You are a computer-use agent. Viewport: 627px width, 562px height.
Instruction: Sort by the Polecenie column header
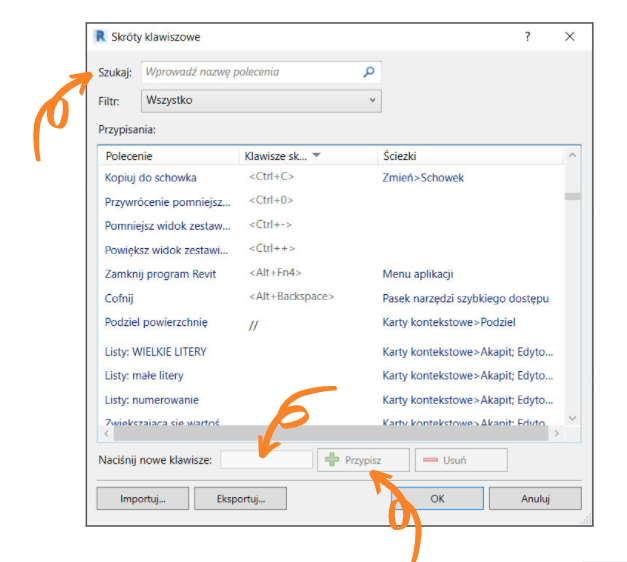[129, 157]
